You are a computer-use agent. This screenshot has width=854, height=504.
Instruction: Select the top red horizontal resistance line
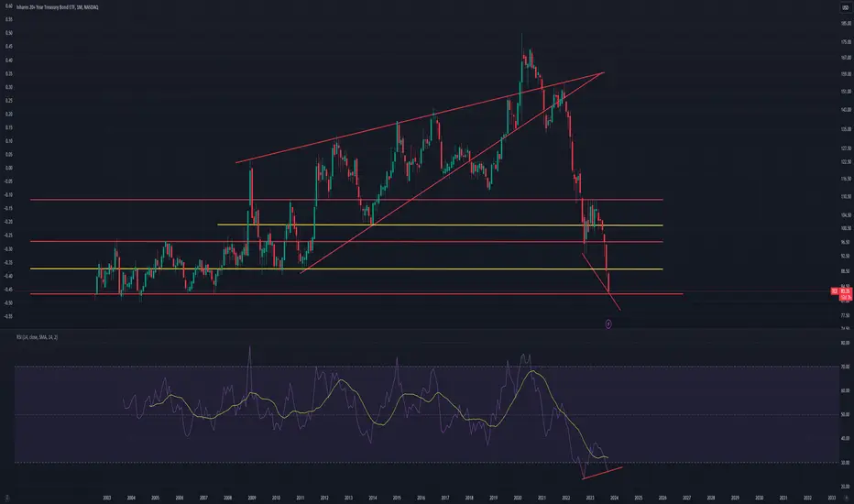click(346, 200)
